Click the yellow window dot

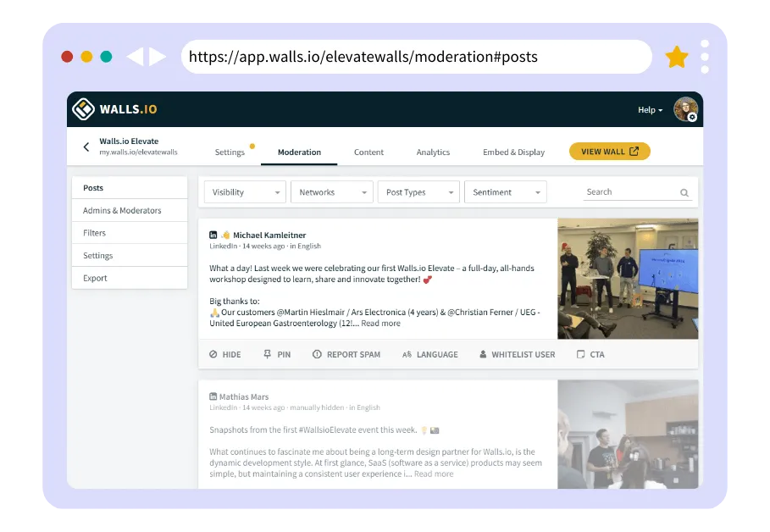[x=86, y=57]
